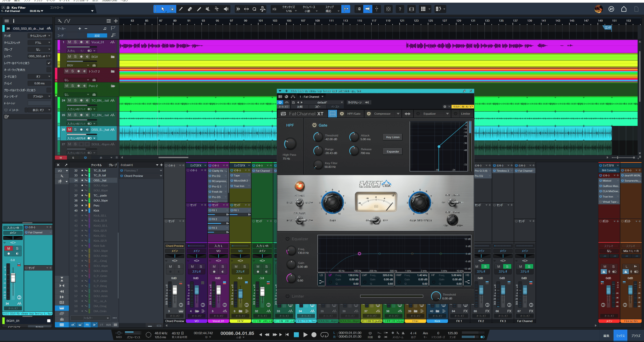Viewport: 644px width, 342px height.
Task: Solo the Vocal_01 track
Action: tap(75, 42)
